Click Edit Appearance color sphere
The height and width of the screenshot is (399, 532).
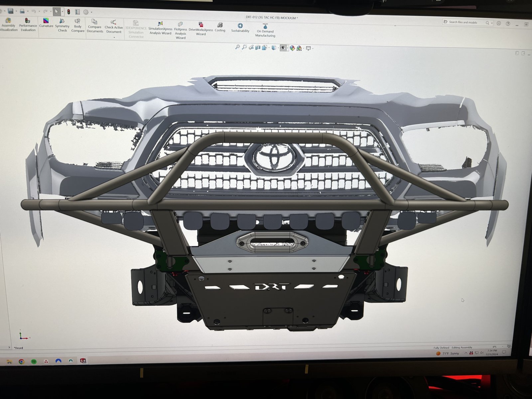[x=292, y=48]
